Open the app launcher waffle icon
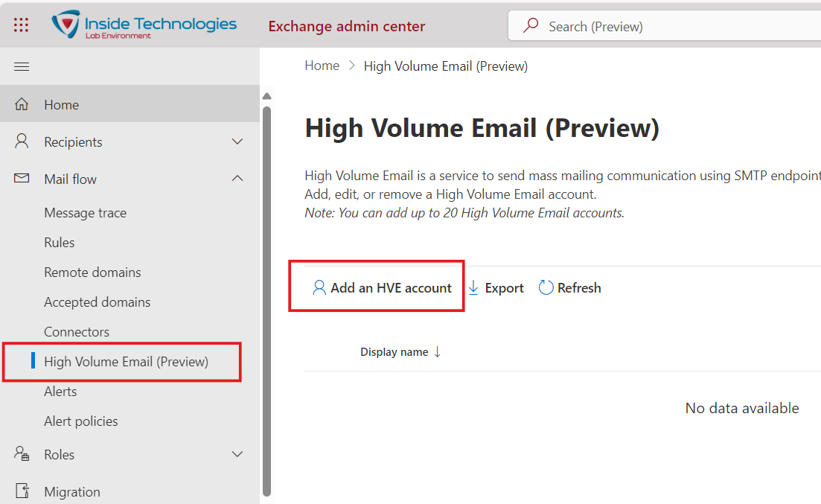The image size is (821, 504). pos(21,25)
